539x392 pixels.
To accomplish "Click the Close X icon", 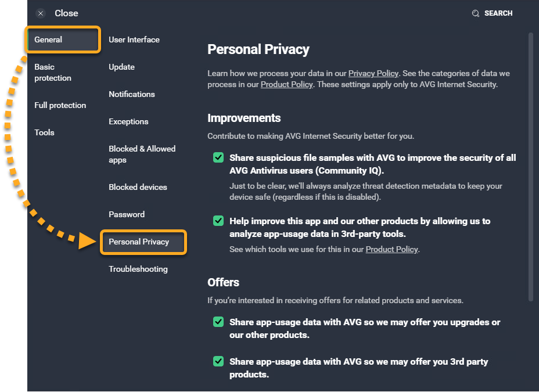I will click(41, 13).
